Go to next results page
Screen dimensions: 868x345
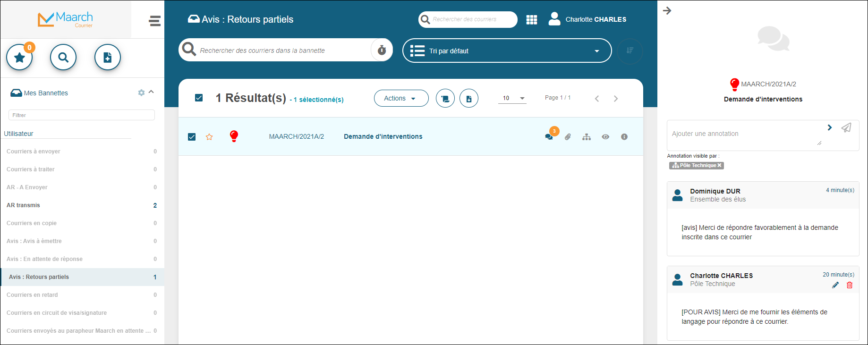pyautogui.click(x=616, y=98)
